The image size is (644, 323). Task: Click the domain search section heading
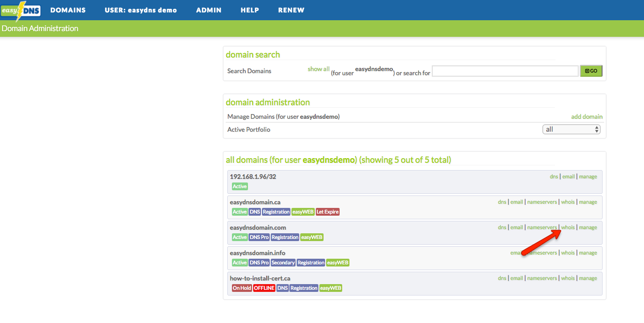tap(253, 54)
